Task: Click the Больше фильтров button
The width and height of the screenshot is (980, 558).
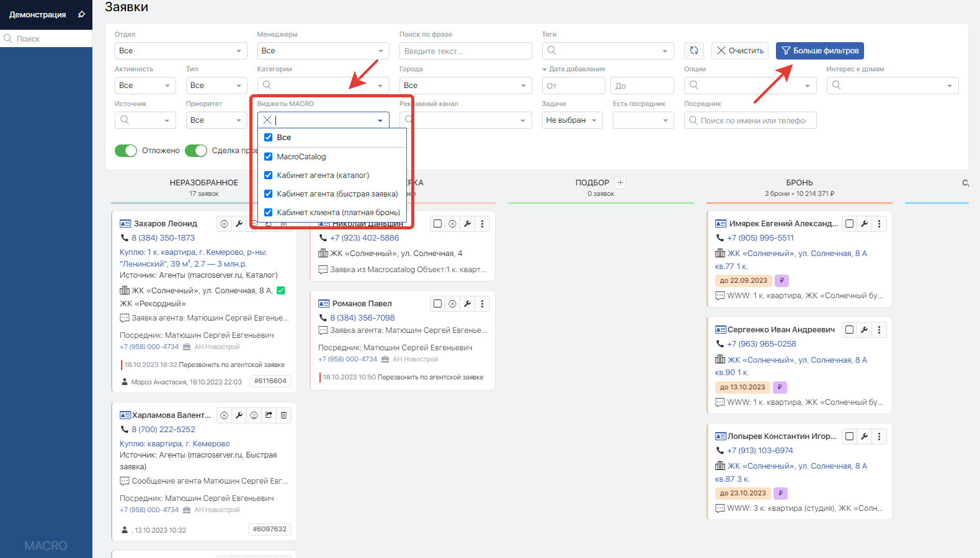Action: click(x=819, y=51)
